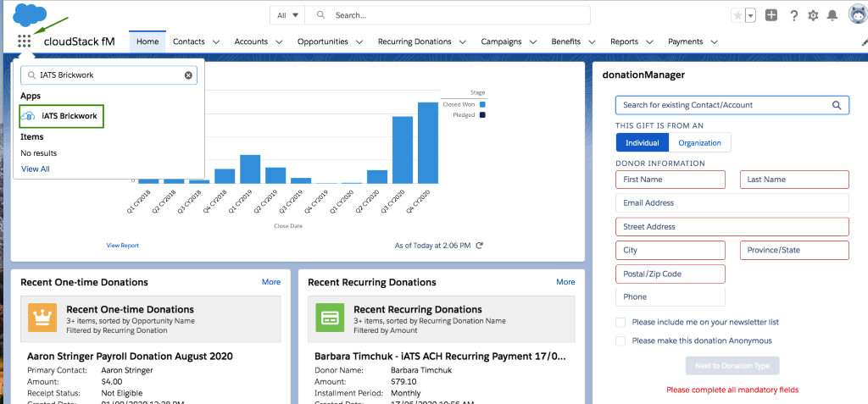This screenshot has width=868, height=404.
Task: Click the magnifier icon in the global search bar
Action: 320,15
